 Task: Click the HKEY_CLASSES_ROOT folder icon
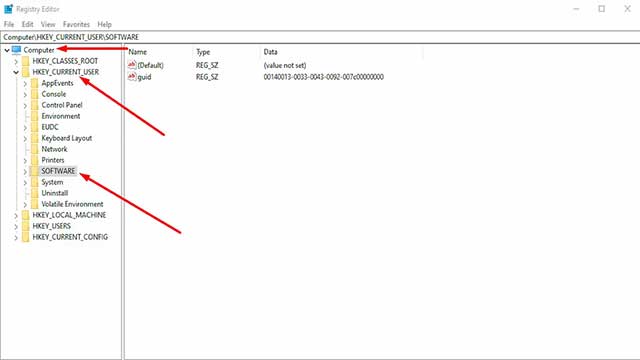[26, 61]
